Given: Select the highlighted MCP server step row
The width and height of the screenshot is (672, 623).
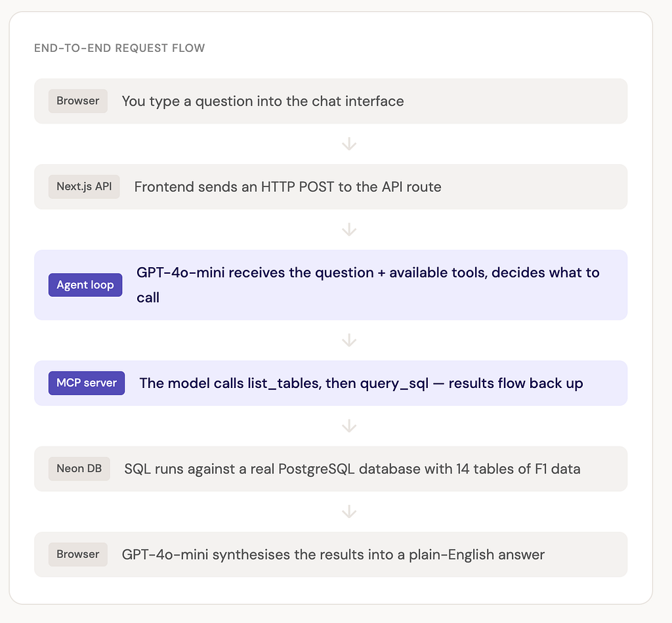Looking at the screenshot, I should [x=331, y=383].
